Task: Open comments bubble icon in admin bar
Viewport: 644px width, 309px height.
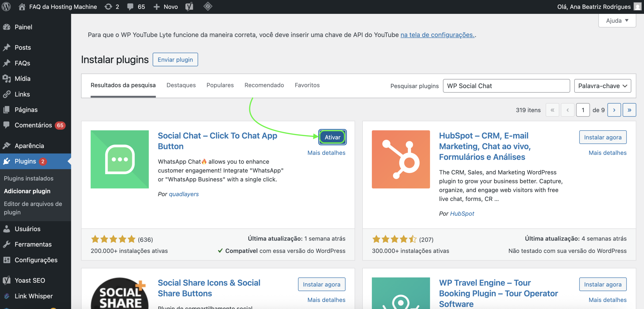Action: pos(130,7)
